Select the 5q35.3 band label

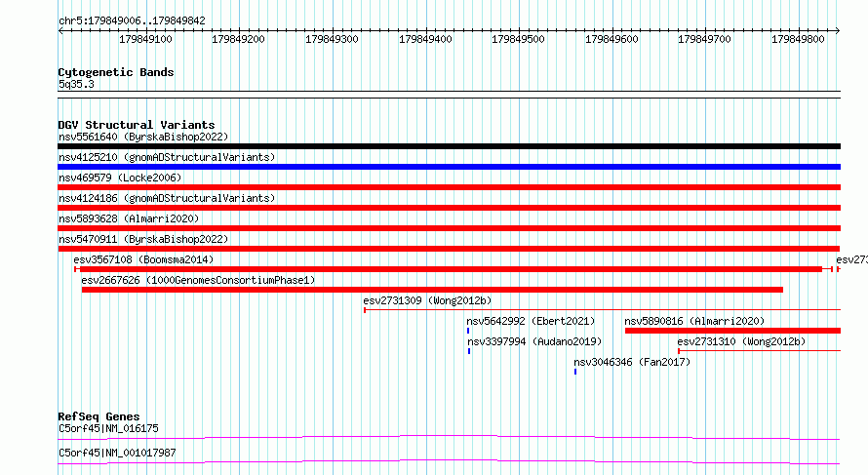click(x=76, y=84)
